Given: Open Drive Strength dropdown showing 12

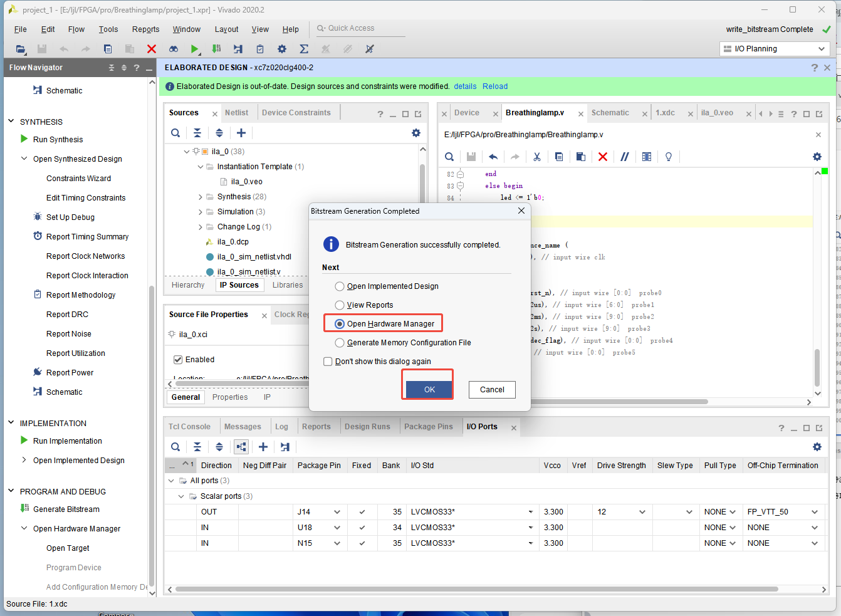Looking at the screenshot, I should pyautogui.click(x=642, y=512).
